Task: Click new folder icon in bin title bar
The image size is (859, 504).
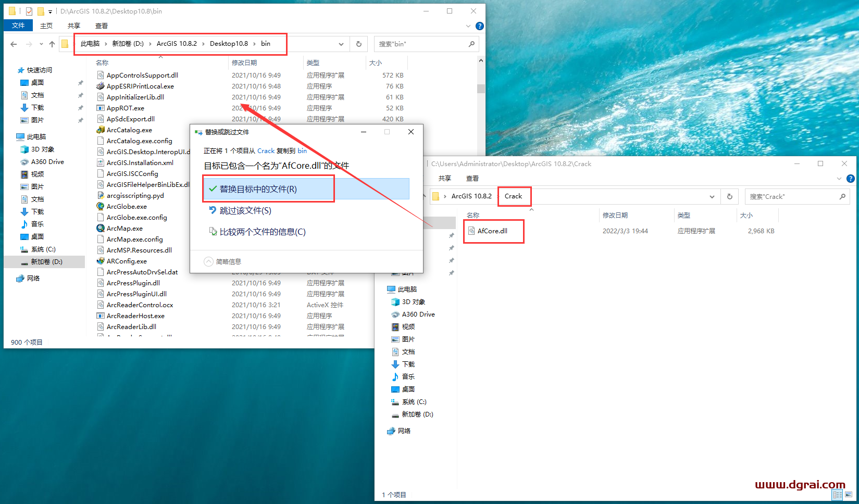Action: click(40, 11)
